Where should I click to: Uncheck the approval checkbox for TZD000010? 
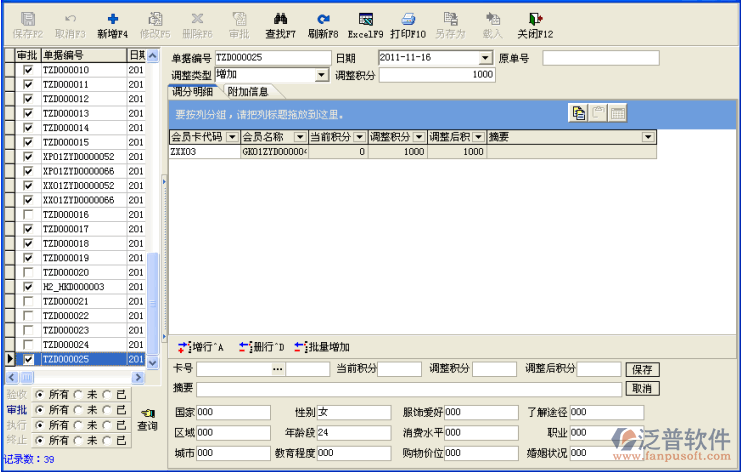pos(28,70)
